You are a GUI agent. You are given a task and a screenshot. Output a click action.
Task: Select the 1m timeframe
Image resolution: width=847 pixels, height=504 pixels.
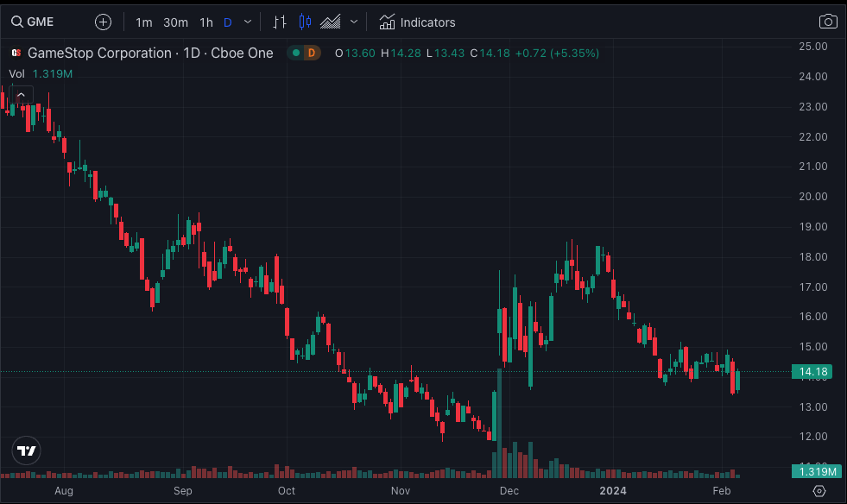click(143, 22)
